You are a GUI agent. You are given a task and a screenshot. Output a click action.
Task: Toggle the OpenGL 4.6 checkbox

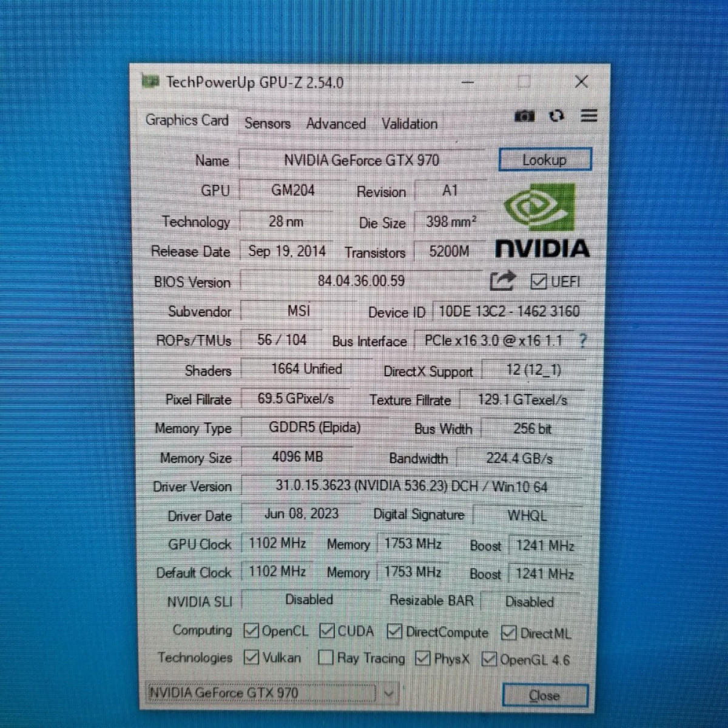(489, 659)
